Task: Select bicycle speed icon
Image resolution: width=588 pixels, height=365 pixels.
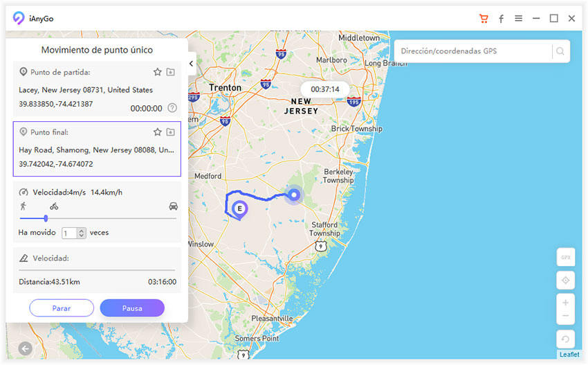Action: point(54,206)
